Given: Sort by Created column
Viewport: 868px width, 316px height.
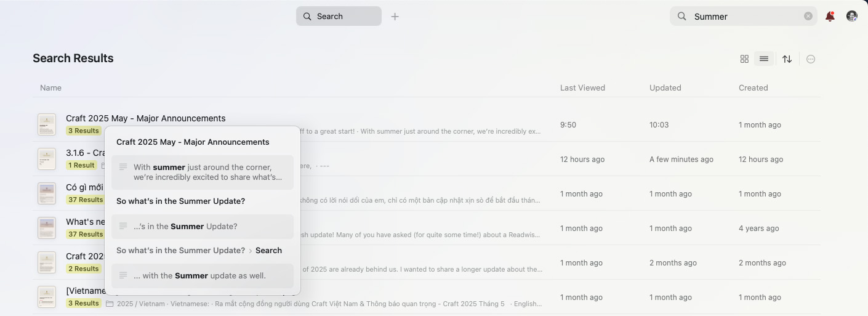Looking at the screenshot, I should pyautogui.click(x=753, y=87).
